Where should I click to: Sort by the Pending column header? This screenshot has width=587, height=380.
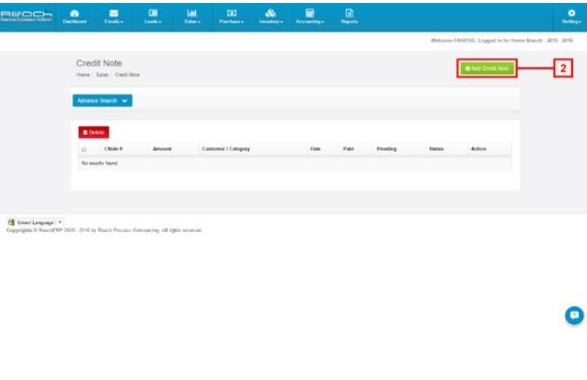[386, 149]
